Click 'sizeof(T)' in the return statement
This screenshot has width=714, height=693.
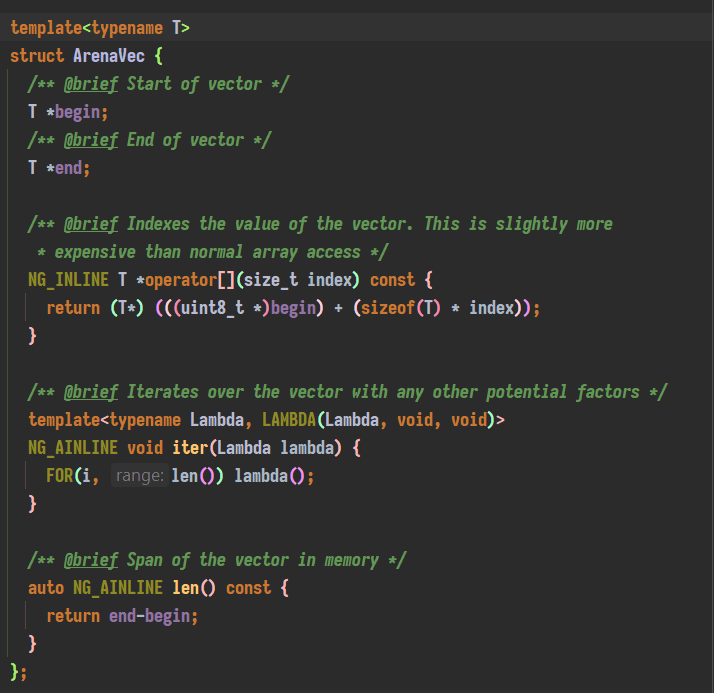tap(401, 308)
